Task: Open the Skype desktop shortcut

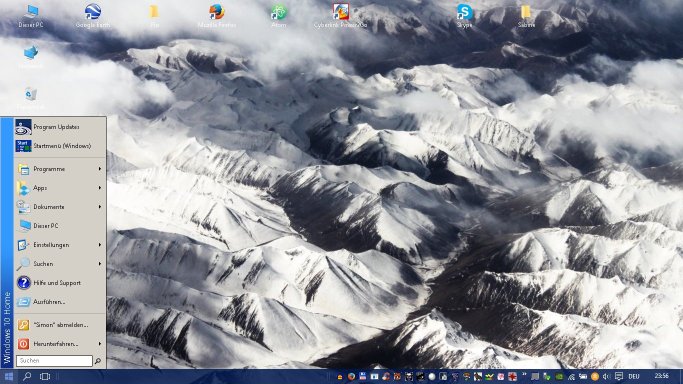Action: point(464,16)
